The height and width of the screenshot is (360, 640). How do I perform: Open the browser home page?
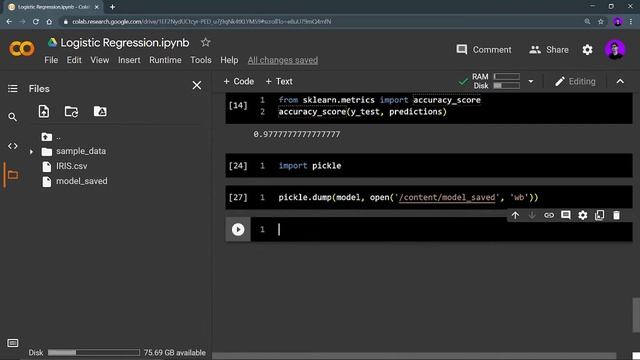(x=49, y=22)
